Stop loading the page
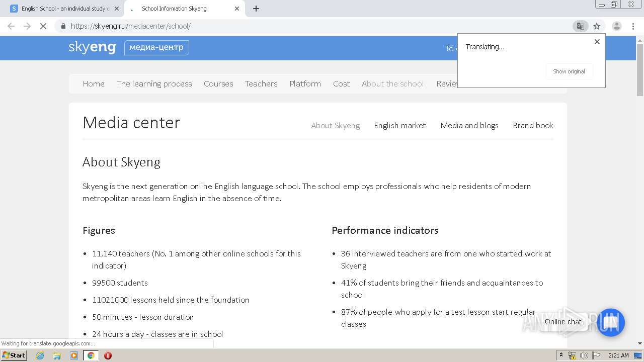Image resolution: width=644 pixels, height=362 pixels. pos(43,26)
